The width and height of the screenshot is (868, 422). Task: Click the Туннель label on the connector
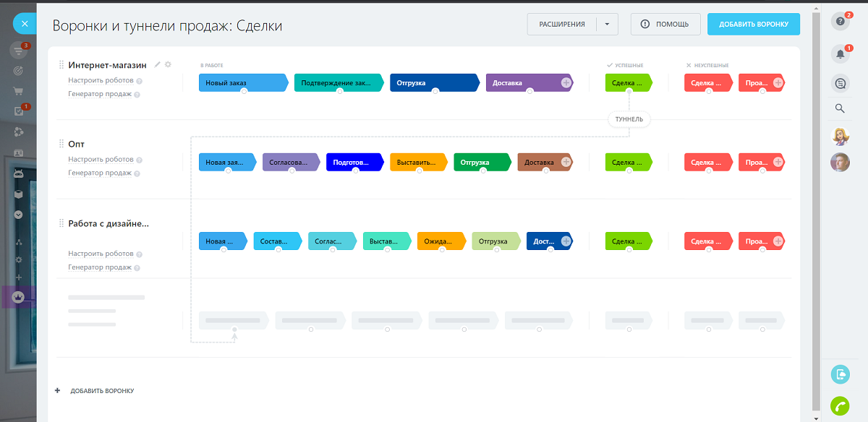pos(629,119)
